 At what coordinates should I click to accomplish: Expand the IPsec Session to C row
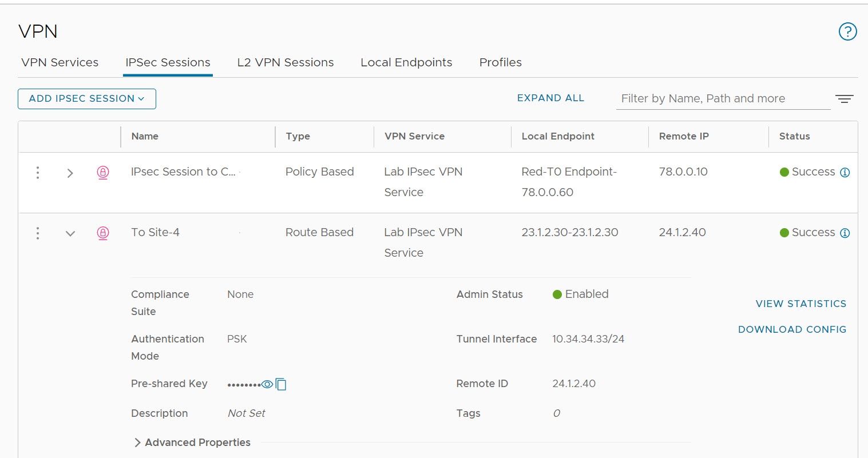70,173
